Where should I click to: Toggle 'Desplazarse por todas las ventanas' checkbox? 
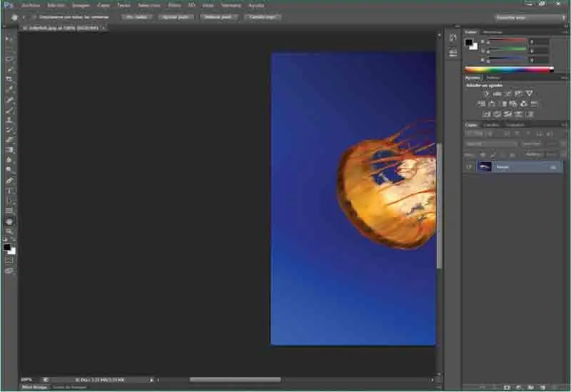coord(34,16)
